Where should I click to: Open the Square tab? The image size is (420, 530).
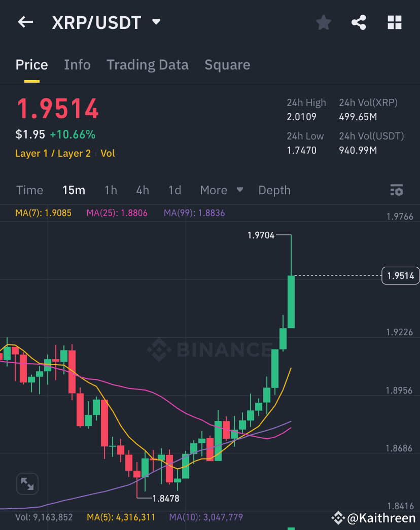(x=227, y=64)
